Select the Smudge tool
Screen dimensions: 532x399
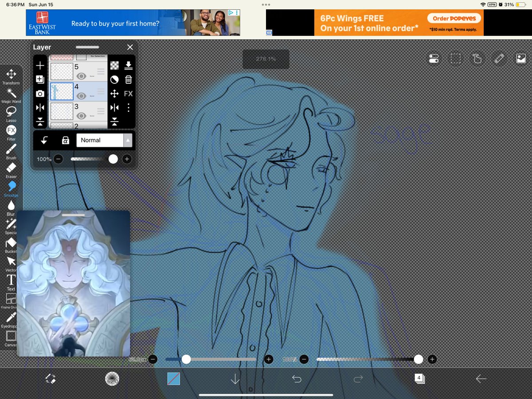(11, 189)
